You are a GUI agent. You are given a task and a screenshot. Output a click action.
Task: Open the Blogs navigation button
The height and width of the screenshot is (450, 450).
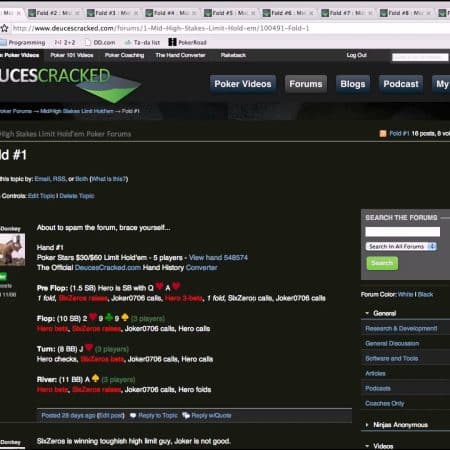click(x=353, y=84)
